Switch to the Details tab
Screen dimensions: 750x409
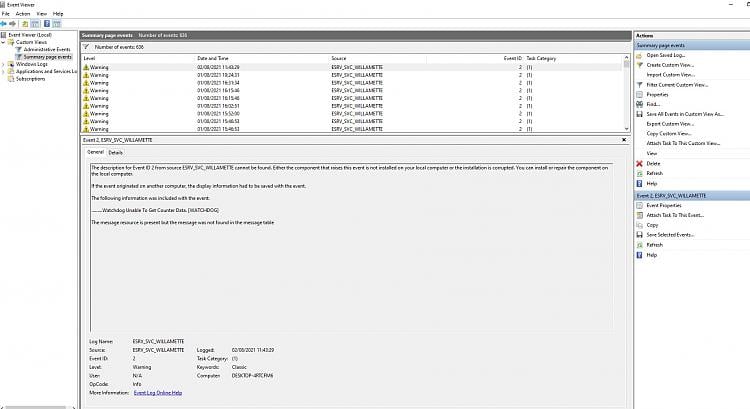(x=115, y=153)
